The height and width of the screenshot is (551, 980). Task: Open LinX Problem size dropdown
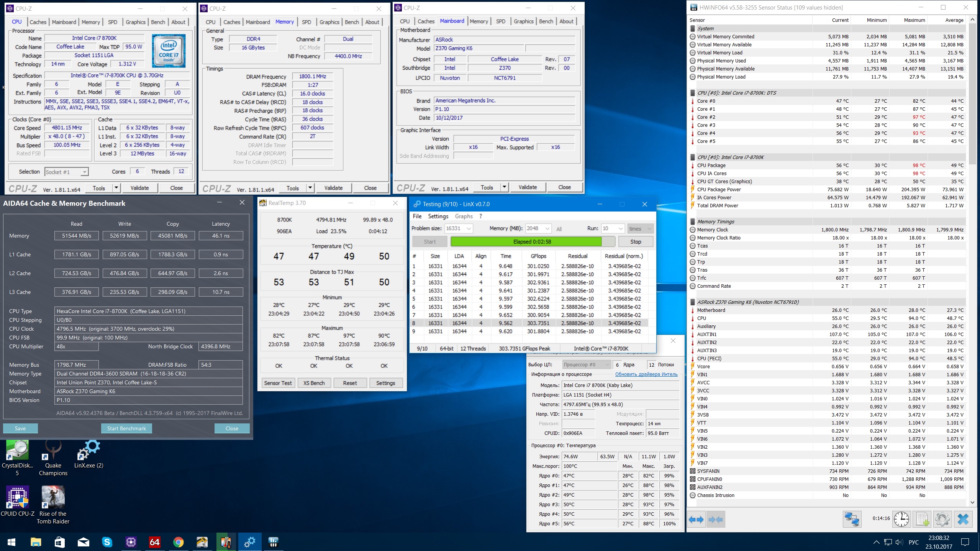pyautogui.click(x=469, y=229)
